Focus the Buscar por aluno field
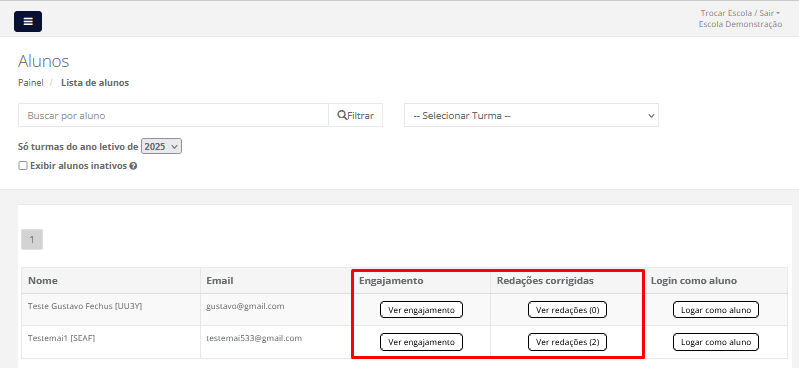Image resolution: width=799 pixels, height=368 pixels. (173, 115)
